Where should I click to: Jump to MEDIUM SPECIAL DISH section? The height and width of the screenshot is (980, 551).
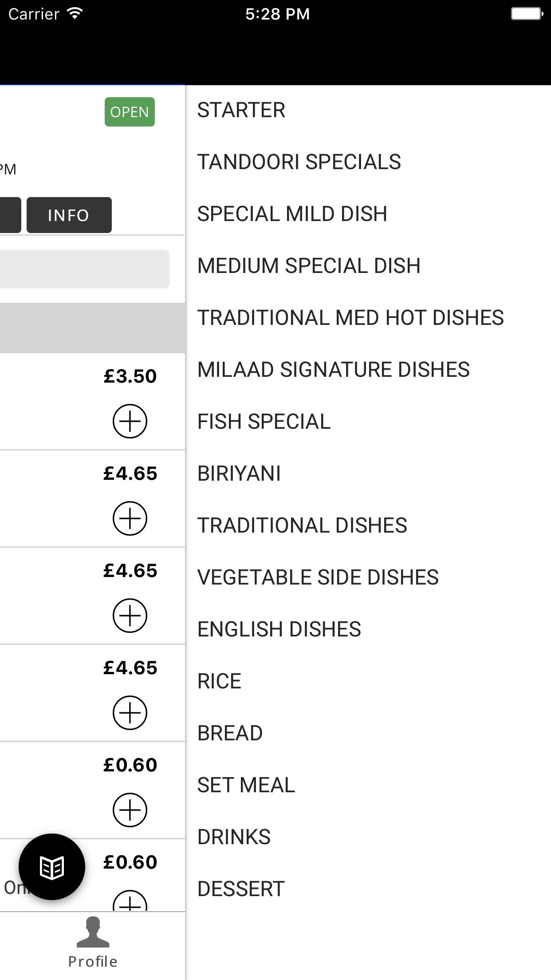pyautogui.click(x=309, y=266)
